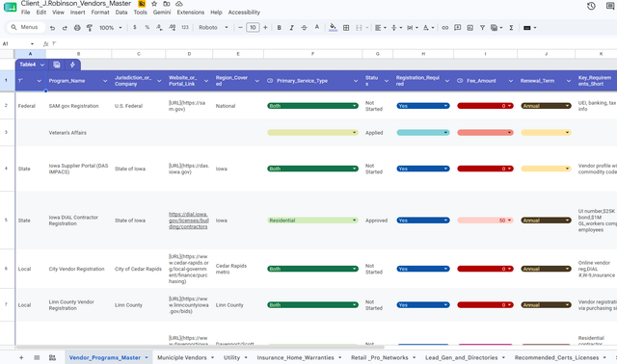Open the File menu
617x364 pixels.
26,13
